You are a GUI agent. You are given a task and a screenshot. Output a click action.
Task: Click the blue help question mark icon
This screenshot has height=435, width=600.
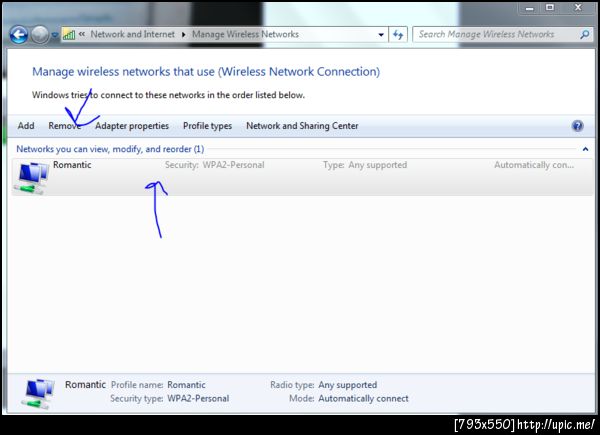point(577,126)
